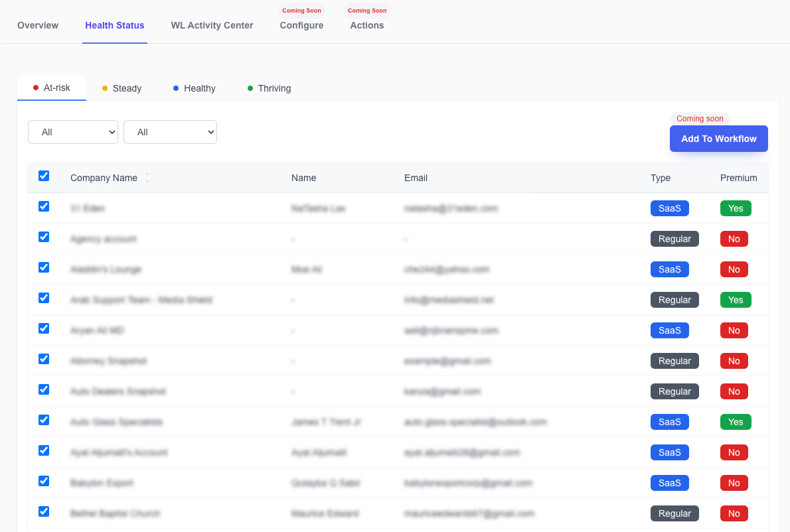Viewport: 790px width, 532px height.
Task: Toggle the Auto Dealers Snapshot checkbox
Action: [x=44, y=389]
